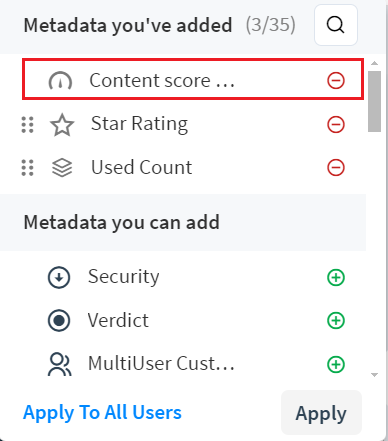Click the Security download-circle icon
This screenshot has height=441, width=388.
tap(59, 277)
